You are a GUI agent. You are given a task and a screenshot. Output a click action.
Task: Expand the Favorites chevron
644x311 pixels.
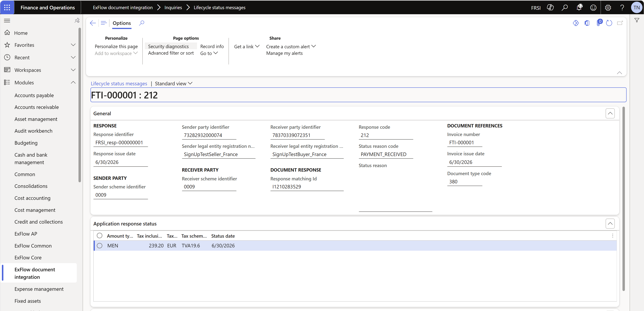point(73,45)
